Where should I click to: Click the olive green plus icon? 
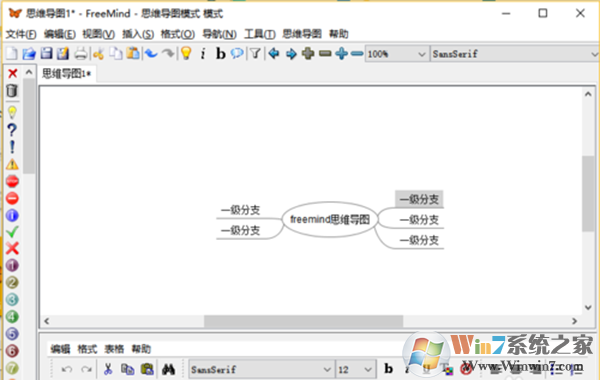pos(308,54)
